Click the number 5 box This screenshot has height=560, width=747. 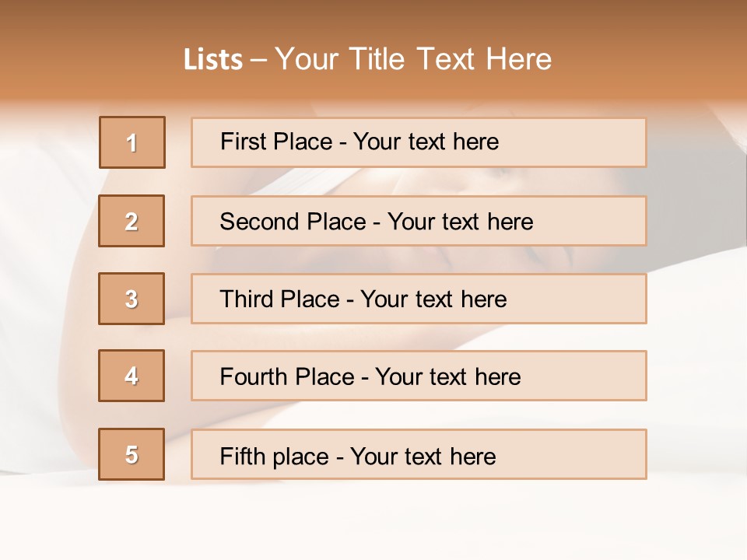click(132, 454)
